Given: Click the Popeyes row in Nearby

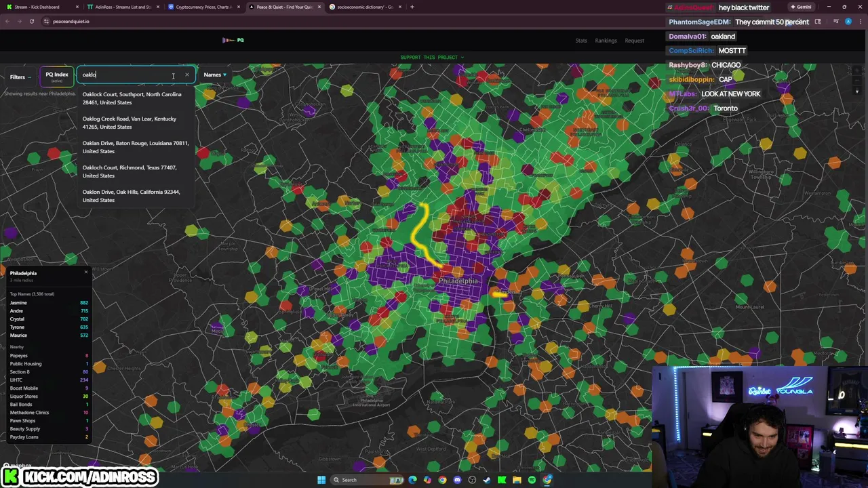Looking at the screenshot, I should click(x=49, y=356).
